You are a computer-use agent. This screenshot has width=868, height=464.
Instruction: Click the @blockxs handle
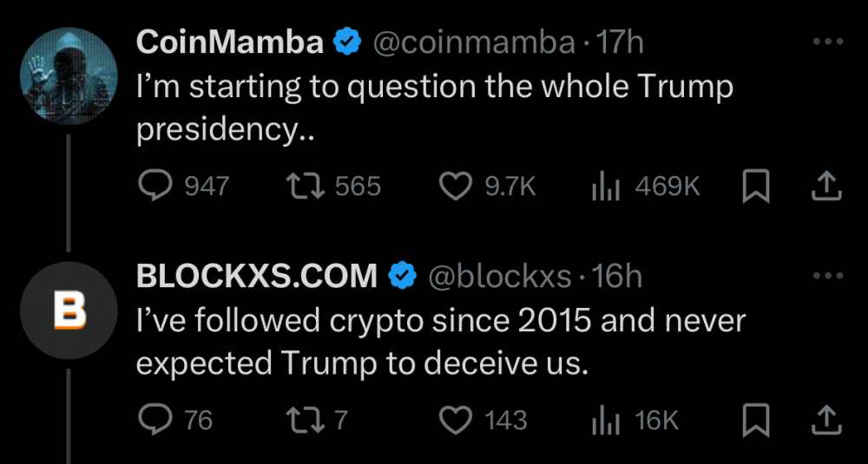click(501, 277)
